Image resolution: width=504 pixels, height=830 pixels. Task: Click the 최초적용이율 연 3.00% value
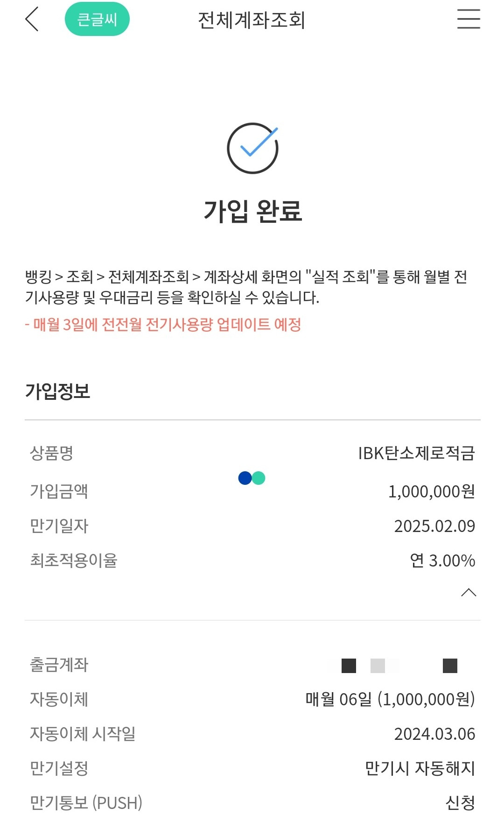point(442,560)
